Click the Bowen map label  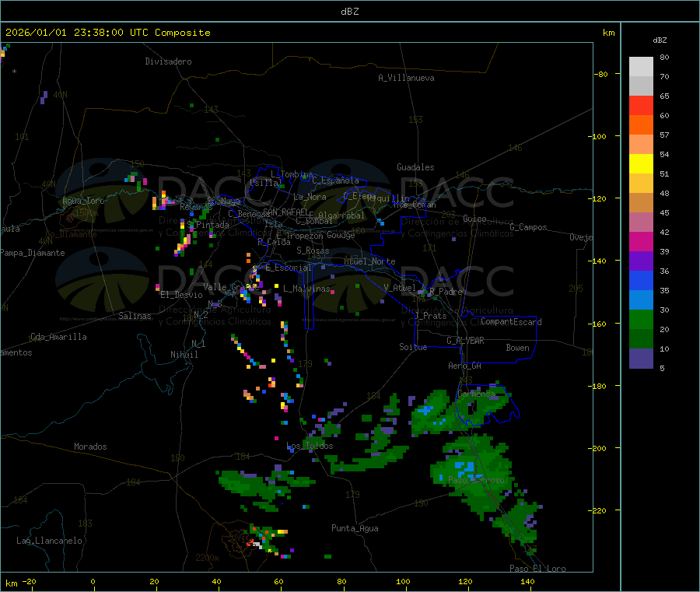pos(517,348)
